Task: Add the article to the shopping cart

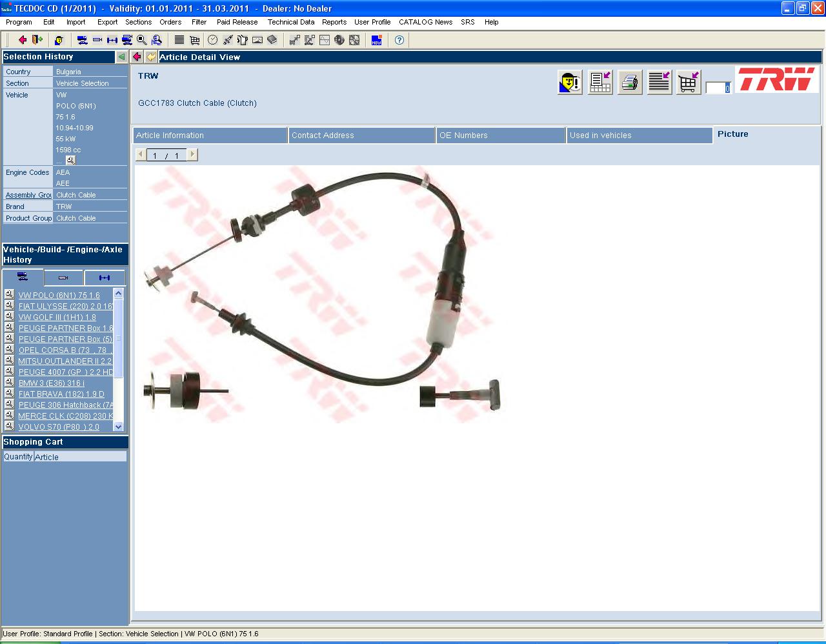Action: 689,83
